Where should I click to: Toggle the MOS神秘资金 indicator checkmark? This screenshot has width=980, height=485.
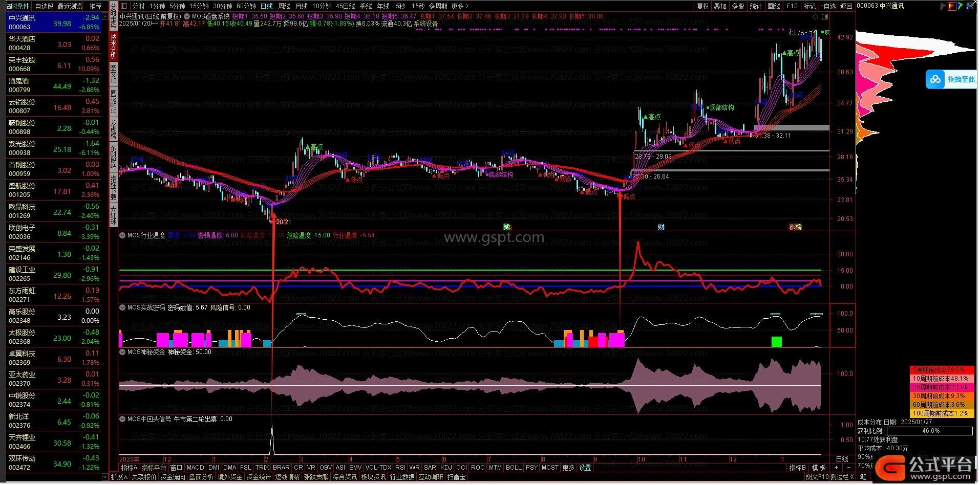(x=122, y=352)
